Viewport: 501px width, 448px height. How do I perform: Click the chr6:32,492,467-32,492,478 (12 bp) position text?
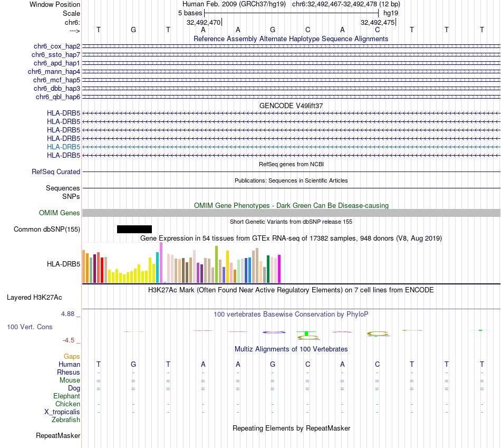pos(346,4)
